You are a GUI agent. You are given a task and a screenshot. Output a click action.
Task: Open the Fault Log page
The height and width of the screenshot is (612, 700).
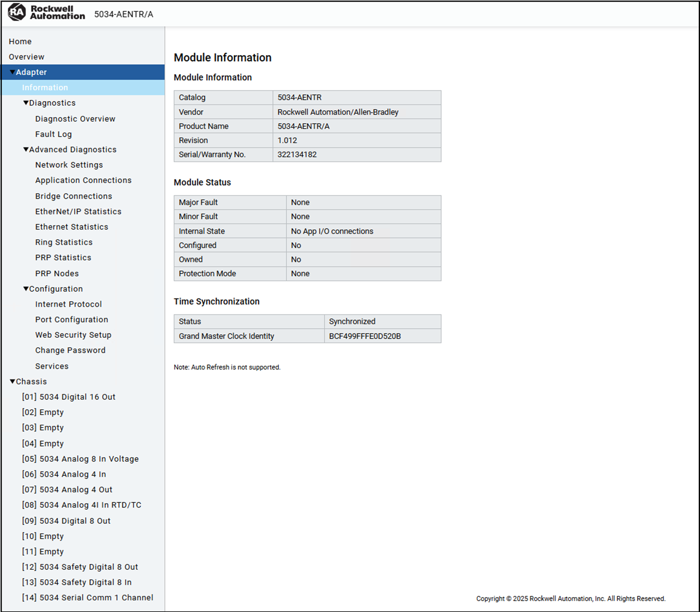click(54, 134)
